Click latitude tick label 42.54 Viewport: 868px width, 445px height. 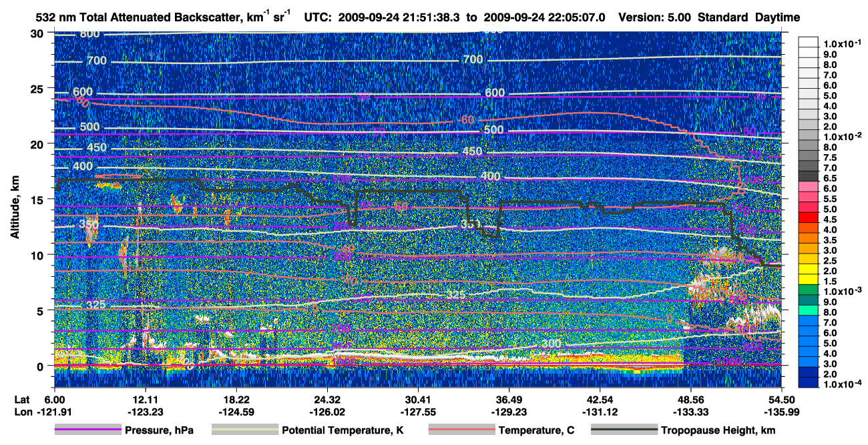click(600, 398)
